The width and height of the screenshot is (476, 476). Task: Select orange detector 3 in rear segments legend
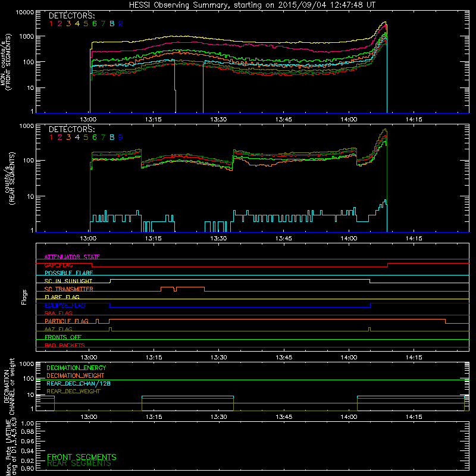pyautogui.click(x=68, y=137)
